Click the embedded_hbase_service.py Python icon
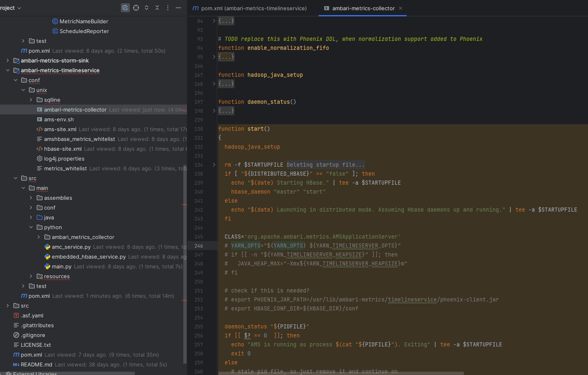 pos(47,257)
